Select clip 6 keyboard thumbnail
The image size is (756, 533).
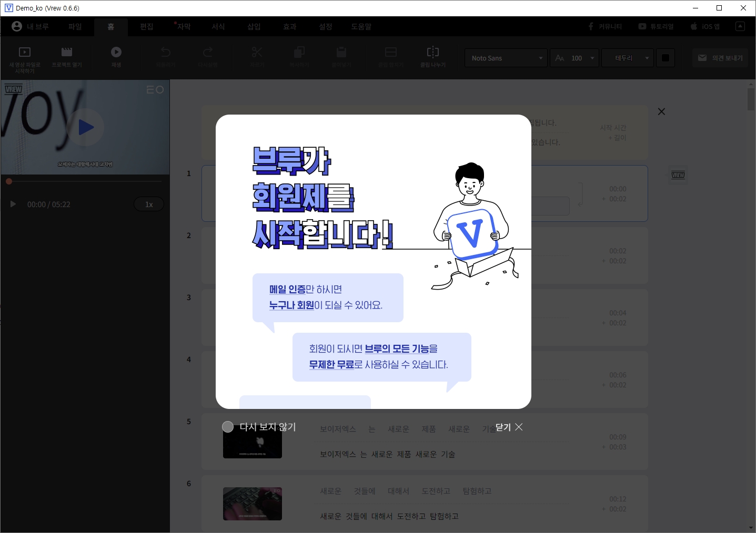tap(253, 504)
